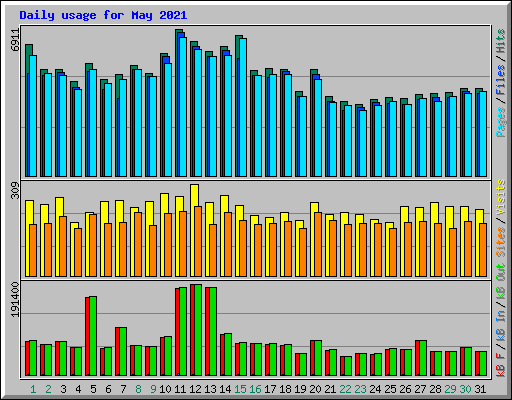This screenshot has width=512, height=400.
Task: Click the cyan Pages bar for day 1
Action: [33, 116]
